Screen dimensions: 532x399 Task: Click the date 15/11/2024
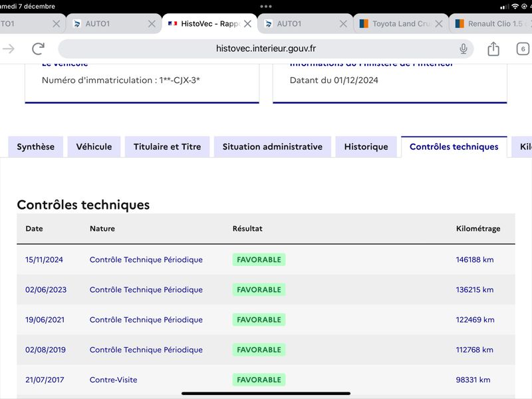pos(44,260)
